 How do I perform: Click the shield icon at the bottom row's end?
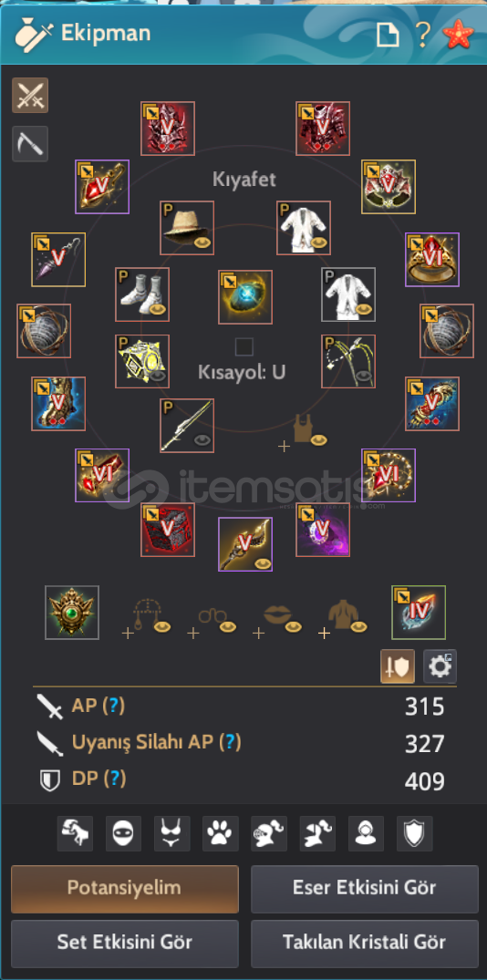(x=414, y=833)
